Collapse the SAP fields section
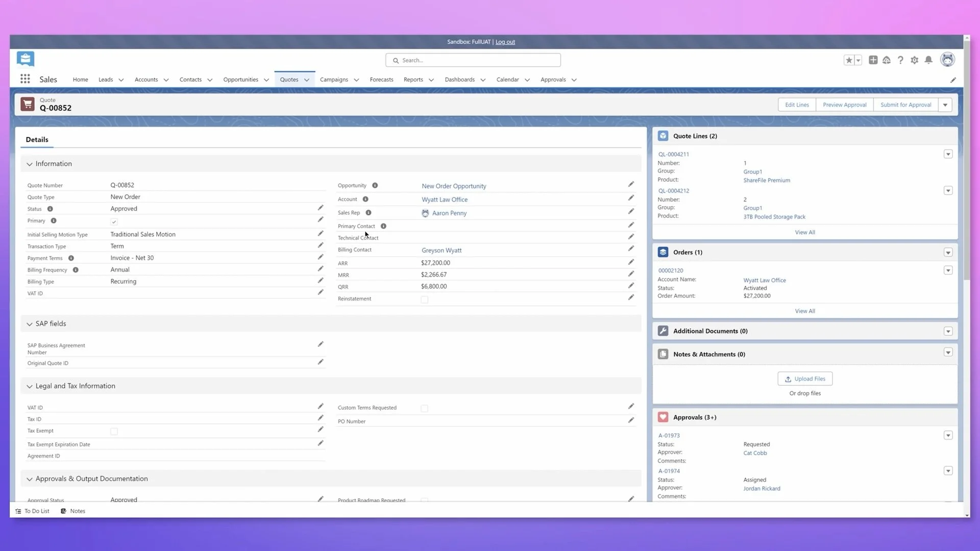The height and width of the screenshot is (551, 980). tap(30, 324)
